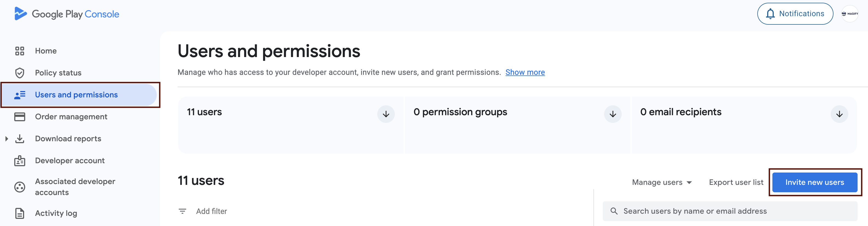
Task: Click the Invite new users button
Action: click(815, 182)
